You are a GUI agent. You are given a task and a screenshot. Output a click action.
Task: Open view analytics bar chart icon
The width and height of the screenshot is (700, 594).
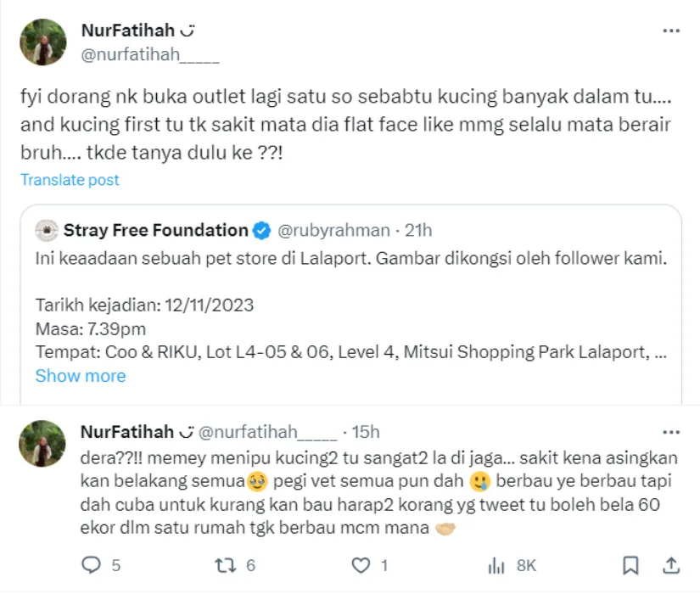497,564
